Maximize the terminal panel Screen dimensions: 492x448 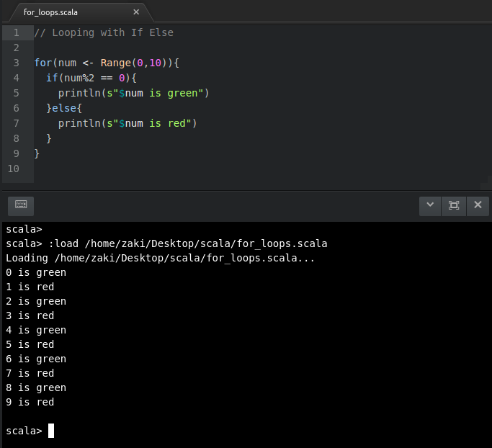(454, 206)
